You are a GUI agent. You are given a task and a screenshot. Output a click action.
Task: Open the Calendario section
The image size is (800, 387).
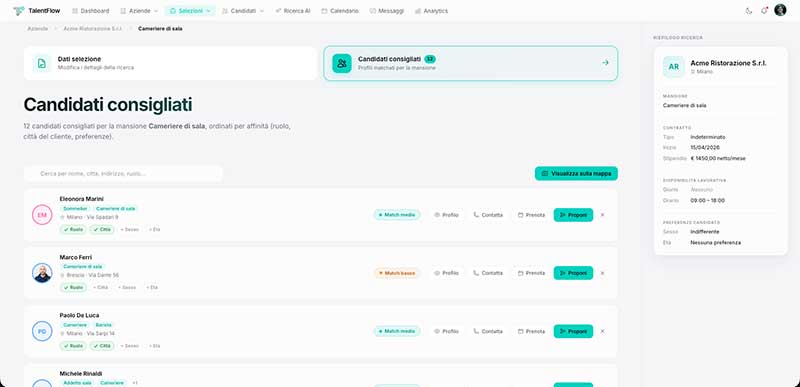pyautogui.click(x=340, y=11)
